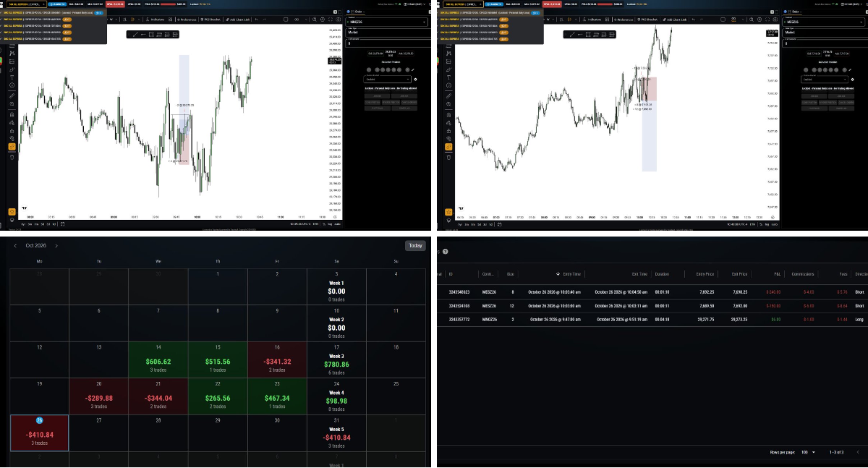Click the orange star favorites icon on MNQZ26 chart
Image resolution: width=868 pixels, height=468 pixels.
point(12,212)
